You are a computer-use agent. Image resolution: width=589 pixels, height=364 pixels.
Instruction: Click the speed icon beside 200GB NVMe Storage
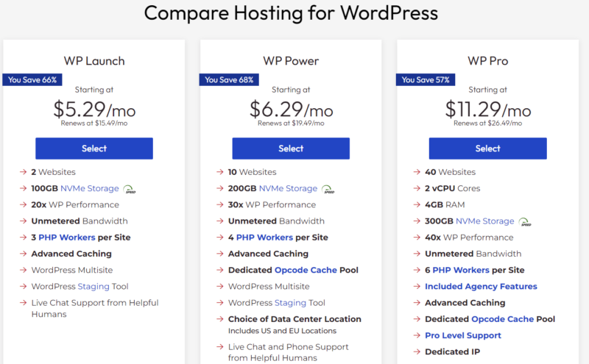tap(328, 189)
